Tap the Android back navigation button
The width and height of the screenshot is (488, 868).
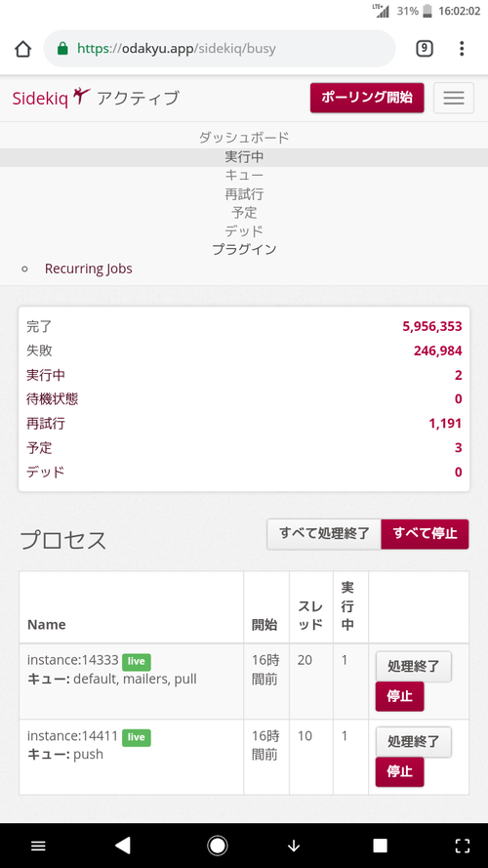click(x=122, y=846)
